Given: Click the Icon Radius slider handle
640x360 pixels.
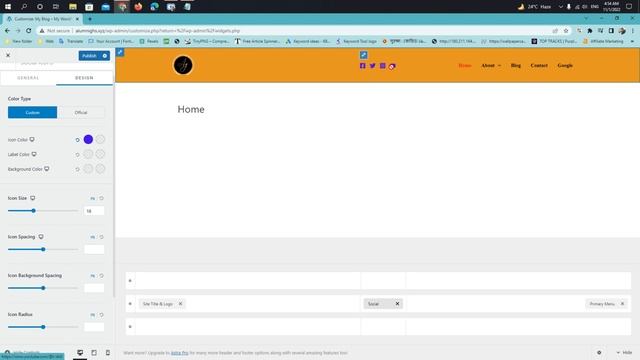Looking at the screenshot, I should pyautogui.click(x=43, y=327).
